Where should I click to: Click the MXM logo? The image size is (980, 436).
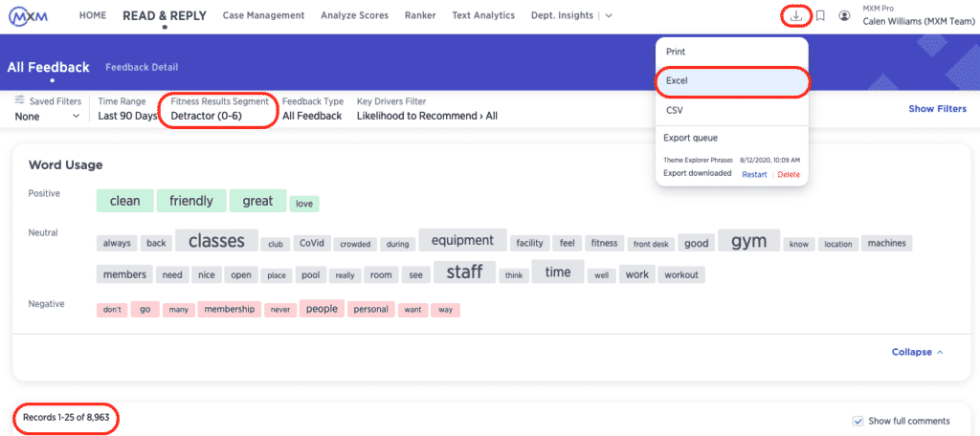tap(29, 16)
